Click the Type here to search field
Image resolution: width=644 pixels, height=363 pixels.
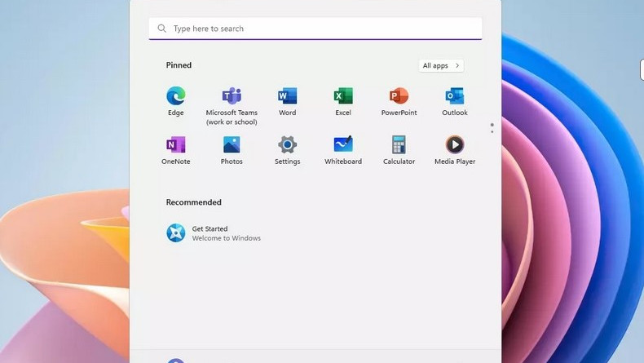pyautogui.click(x=315, y=29)
